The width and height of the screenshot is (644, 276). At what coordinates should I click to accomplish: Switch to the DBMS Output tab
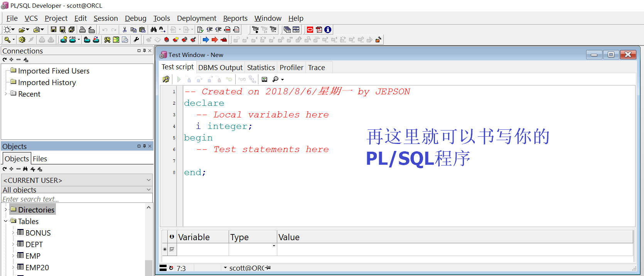tap(220, 67)
